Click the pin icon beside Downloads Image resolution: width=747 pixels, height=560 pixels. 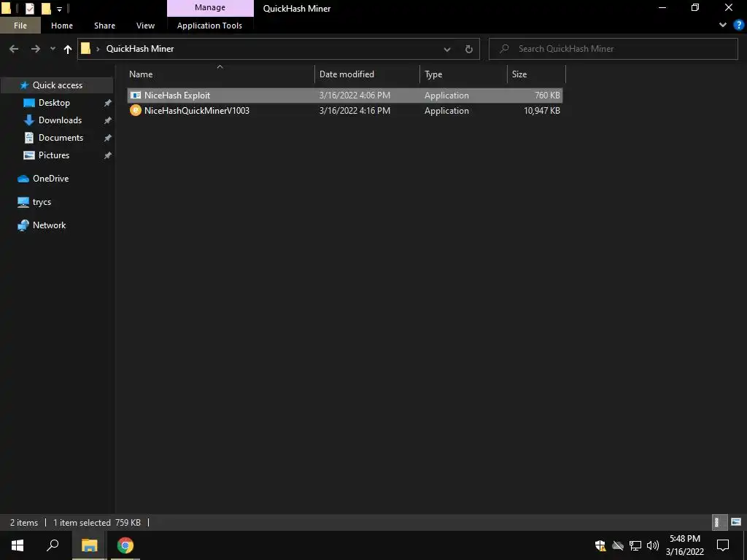pyautogui.click(x=108, y=120)
